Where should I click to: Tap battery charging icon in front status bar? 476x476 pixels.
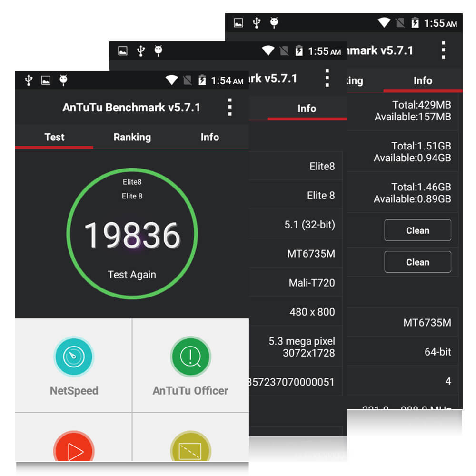tap(202, 80)
